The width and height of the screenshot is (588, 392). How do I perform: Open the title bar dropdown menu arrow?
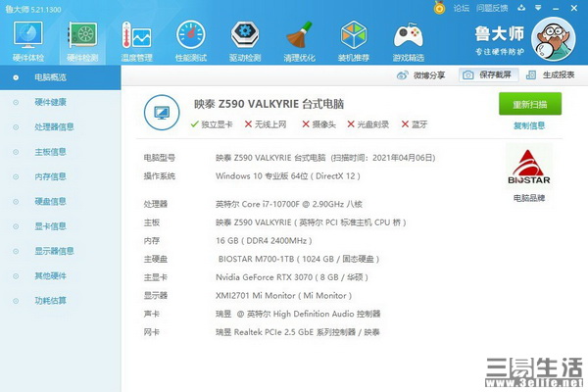click(x=538, y=8)
